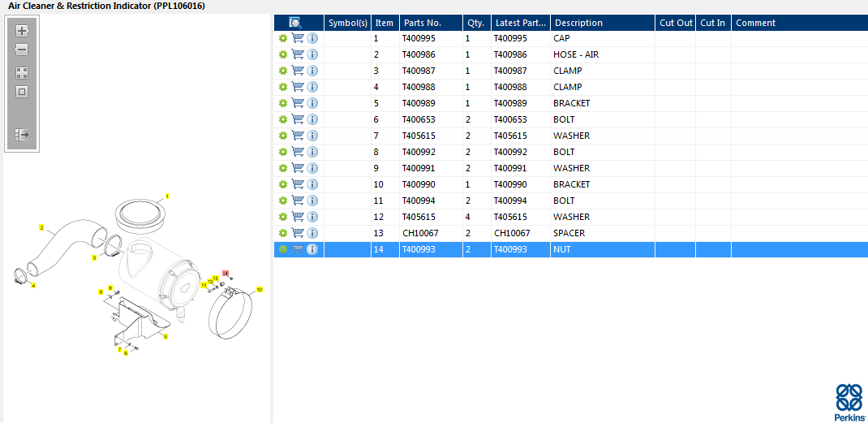
Task: Sort by Item column header
Action: point(385,23)
